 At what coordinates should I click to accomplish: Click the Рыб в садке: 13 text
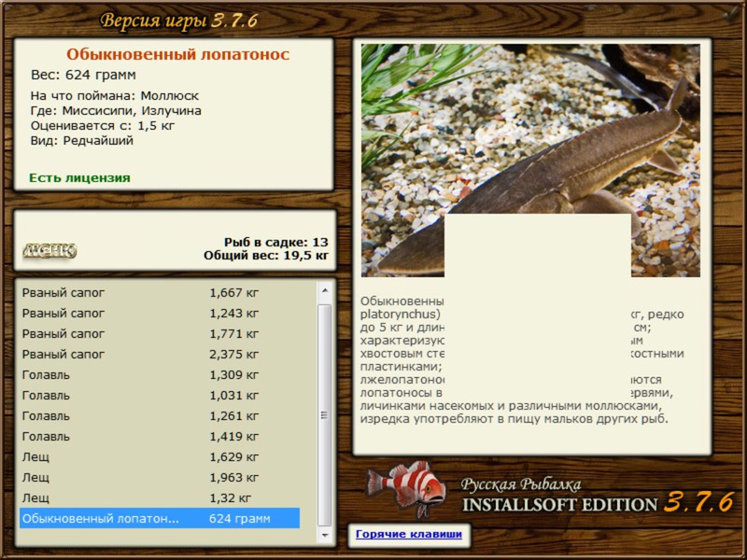(x=275, y=242)
